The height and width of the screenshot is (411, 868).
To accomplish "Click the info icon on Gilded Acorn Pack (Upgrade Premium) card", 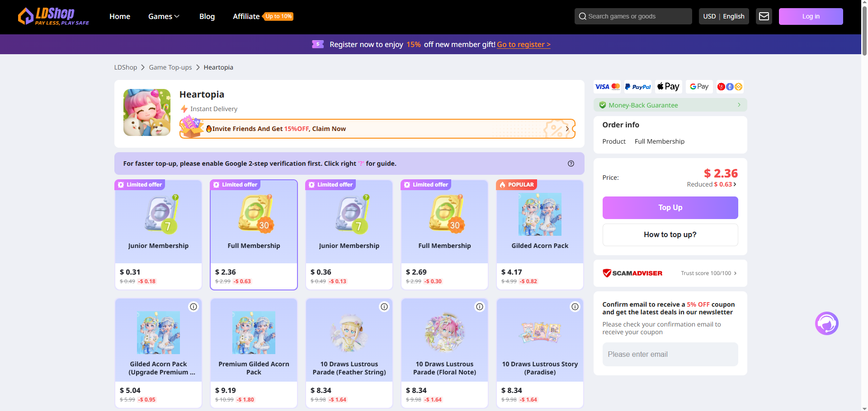I will [193, 307].
